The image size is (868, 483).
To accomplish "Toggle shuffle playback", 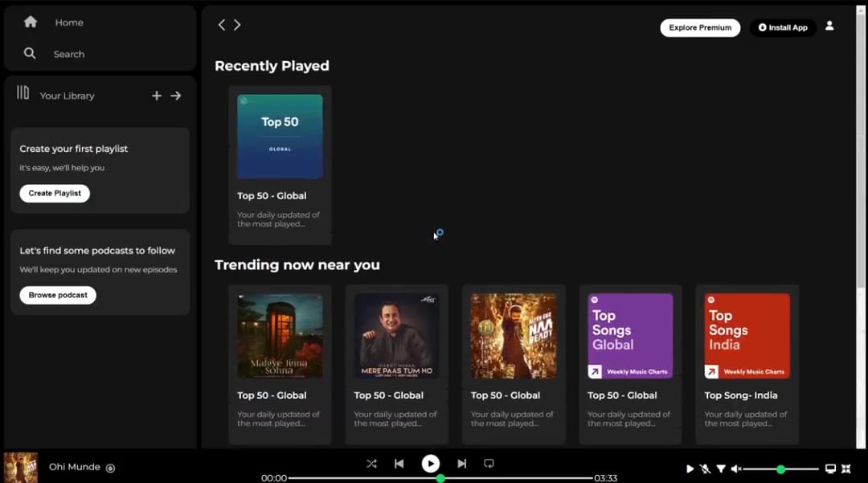I will [371, 464].
